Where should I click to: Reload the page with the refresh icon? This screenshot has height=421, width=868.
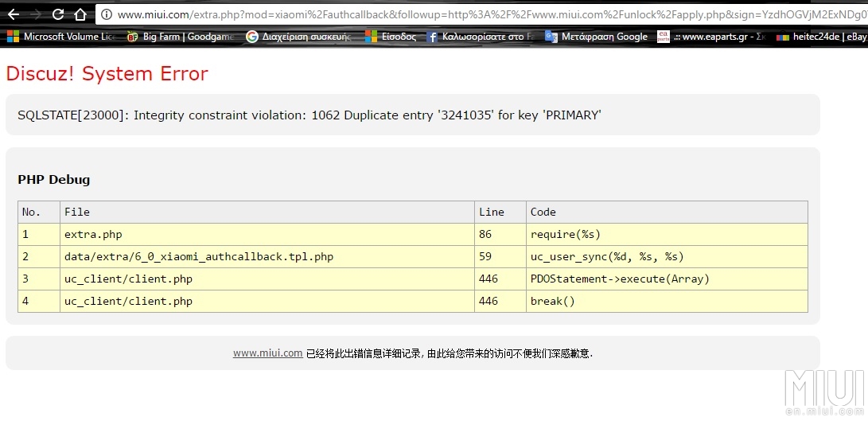58,14
